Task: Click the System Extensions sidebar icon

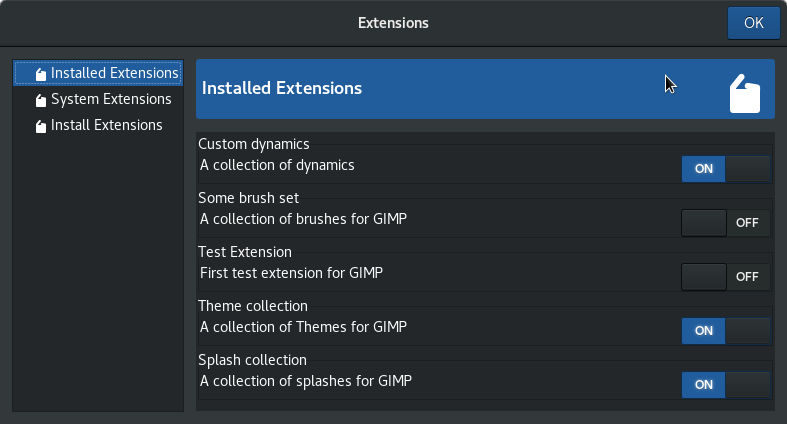Action: pyautogui.click(x=40, y=100)
